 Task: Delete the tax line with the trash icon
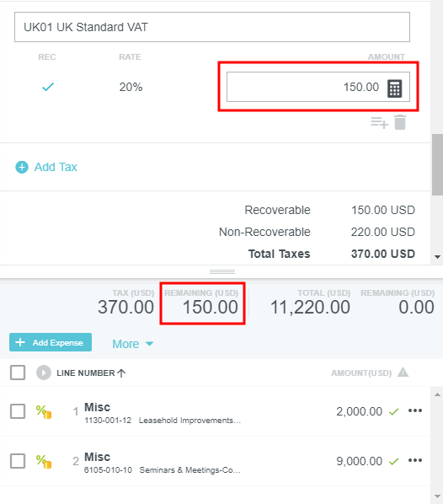(400, 122)
